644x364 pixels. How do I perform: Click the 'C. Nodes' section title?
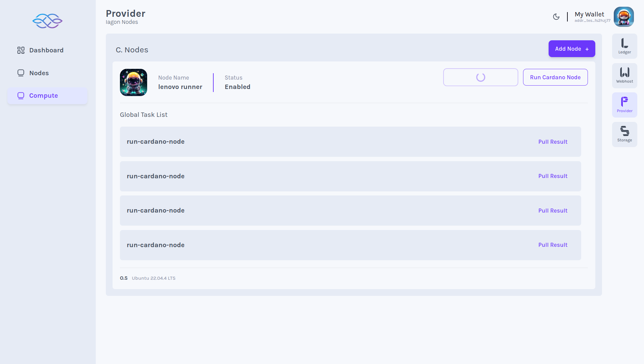pyautogui.click(x=132, y=50)
